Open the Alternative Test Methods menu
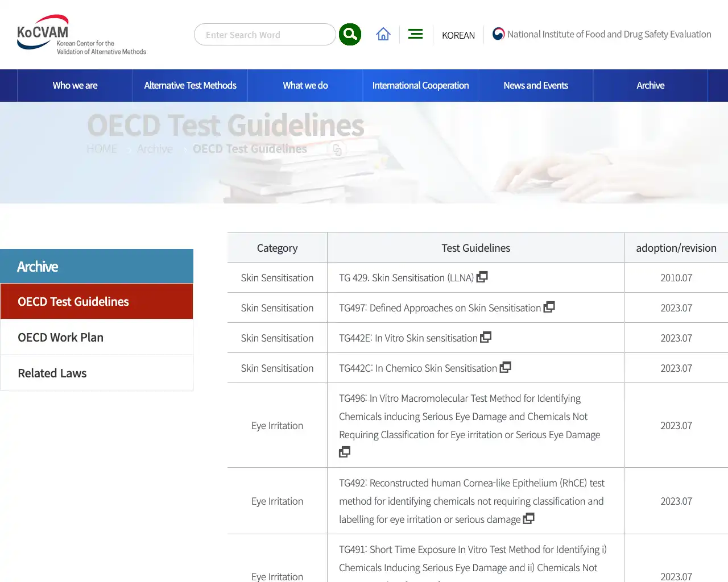728x582 pixels. point(190,85)
